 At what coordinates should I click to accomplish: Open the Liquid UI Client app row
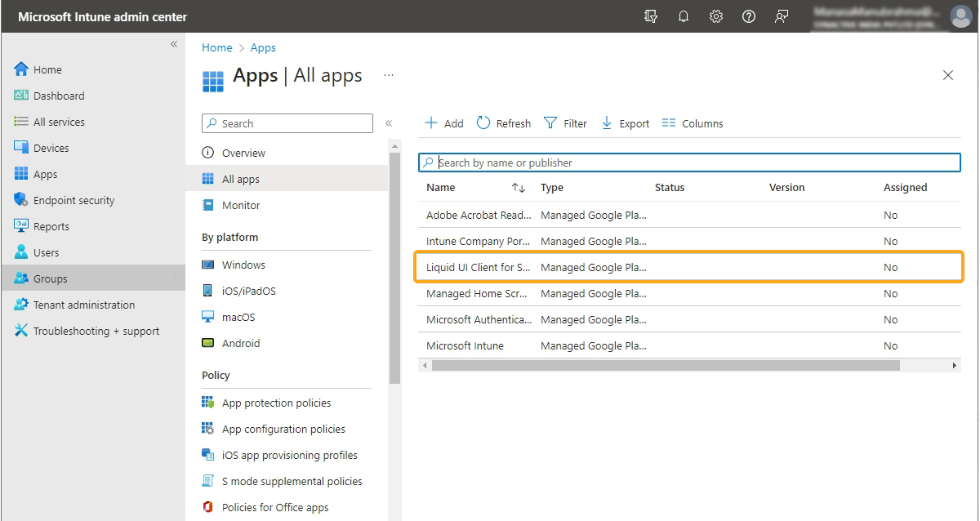point(478,267)
